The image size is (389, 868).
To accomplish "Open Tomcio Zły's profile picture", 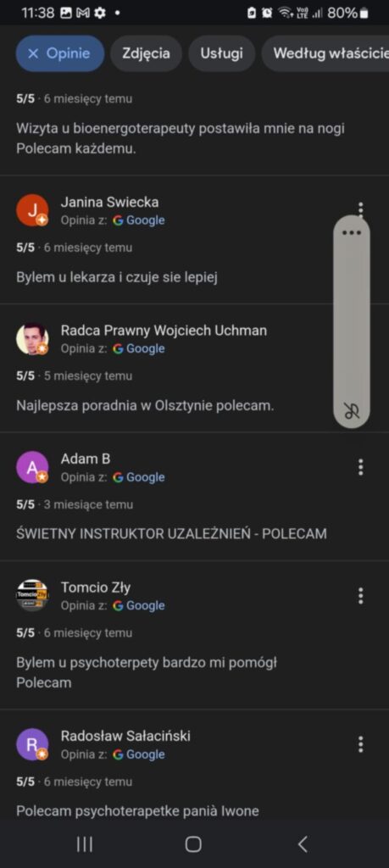I will click(x=32, y=596).
